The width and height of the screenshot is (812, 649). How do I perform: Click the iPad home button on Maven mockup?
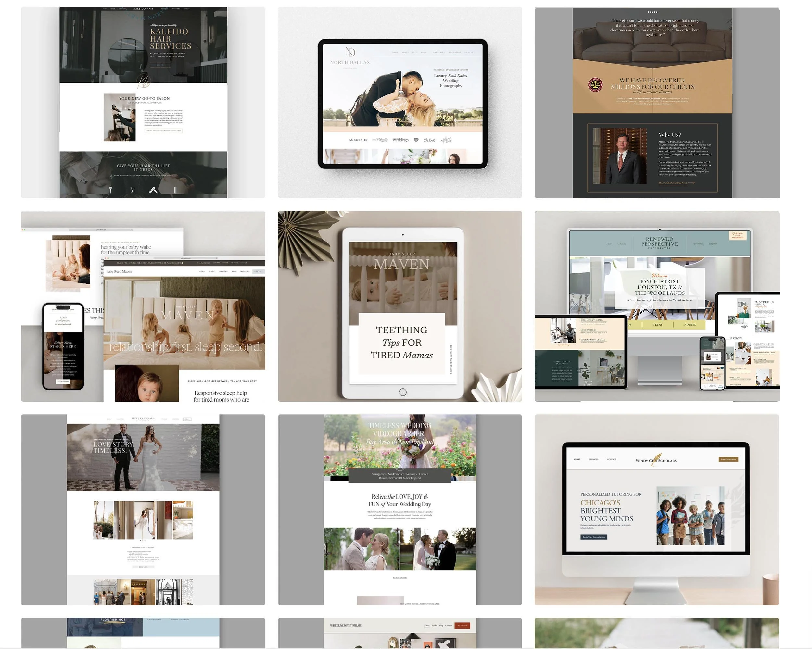[403, 392]
